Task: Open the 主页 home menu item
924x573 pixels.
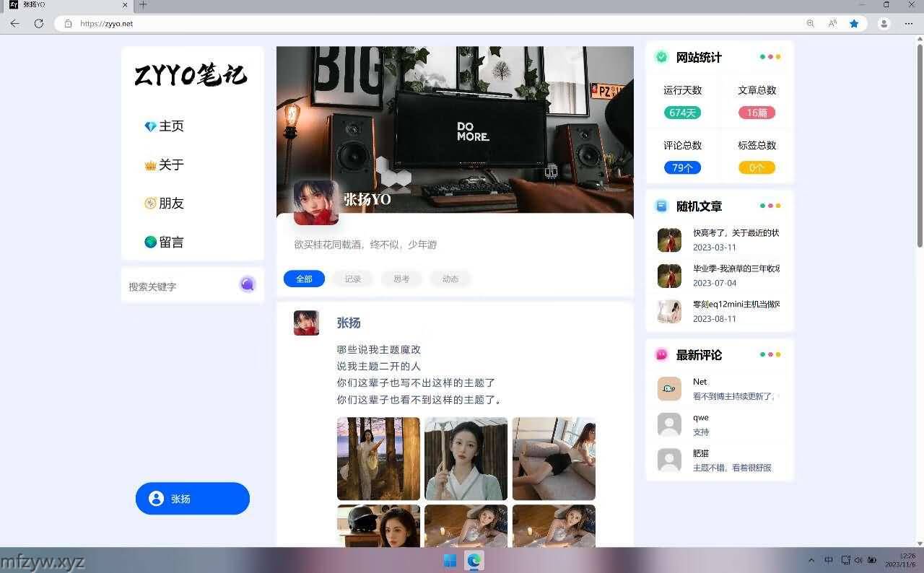Action: [x=165, y=126]
